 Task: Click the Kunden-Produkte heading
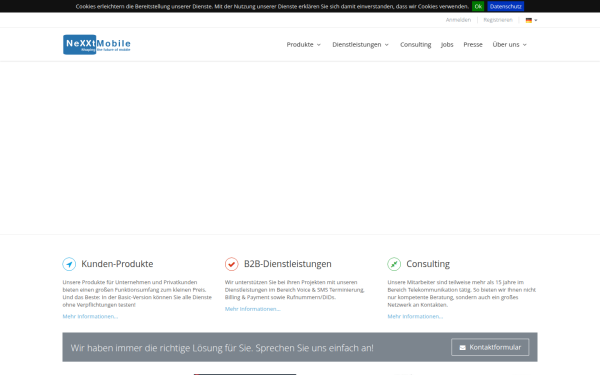click(117, 264)
